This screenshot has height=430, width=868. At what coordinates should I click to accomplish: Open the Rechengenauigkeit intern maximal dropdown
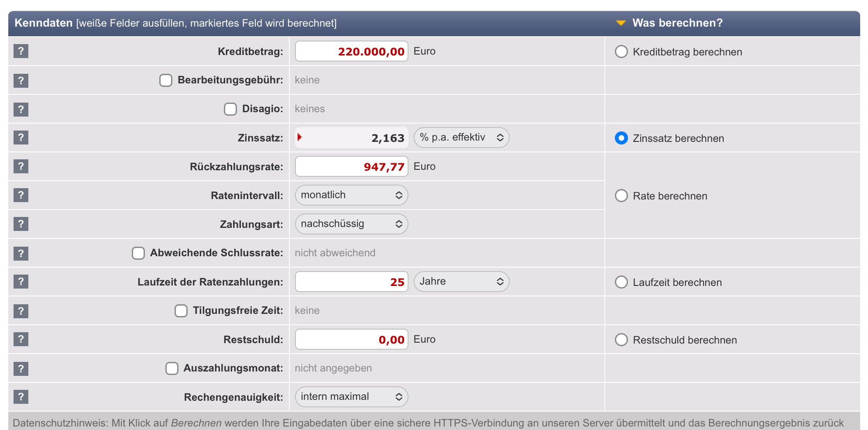click(x=351, y=397)
